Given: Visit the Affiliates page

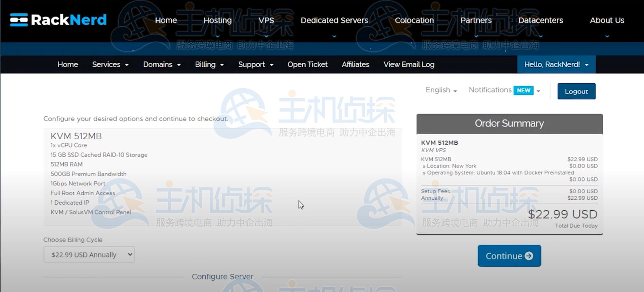Looking at the screenshot, I should pyautogui.click(x=355, y=64).
